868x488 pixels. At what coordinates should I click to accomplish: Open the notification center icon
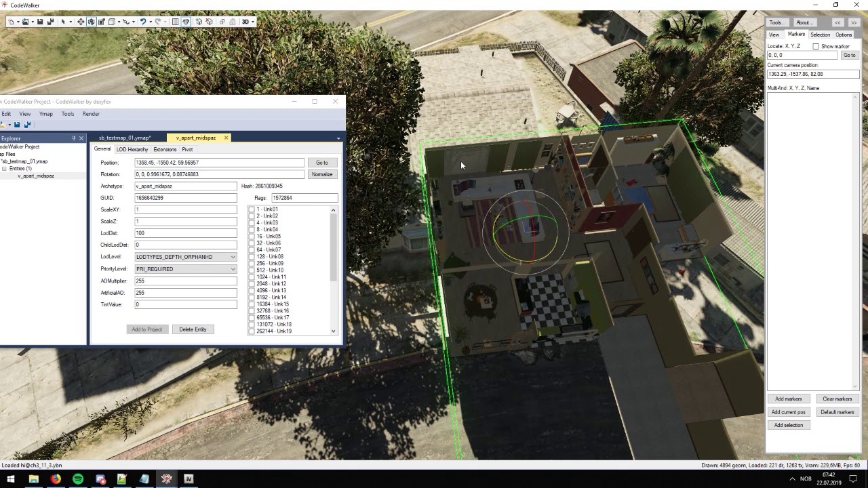tap(853, 479)
